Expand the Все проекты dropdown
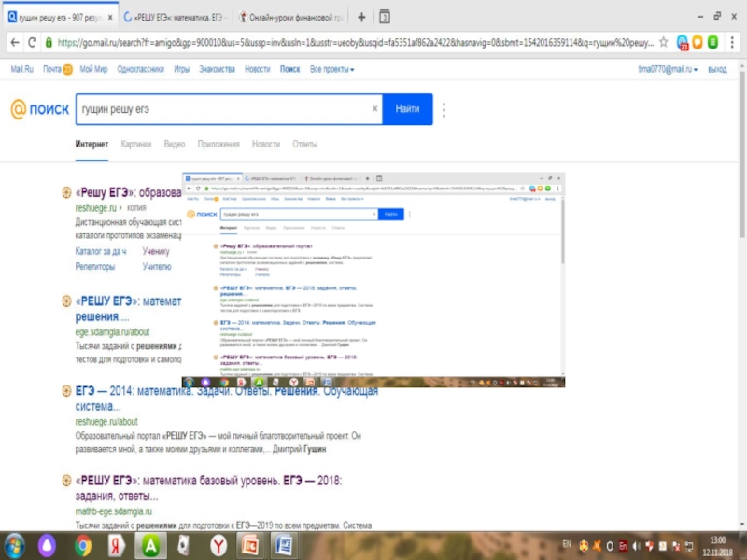Image resolution: width=747 pixels, height=560 pixels. point(332,69)
